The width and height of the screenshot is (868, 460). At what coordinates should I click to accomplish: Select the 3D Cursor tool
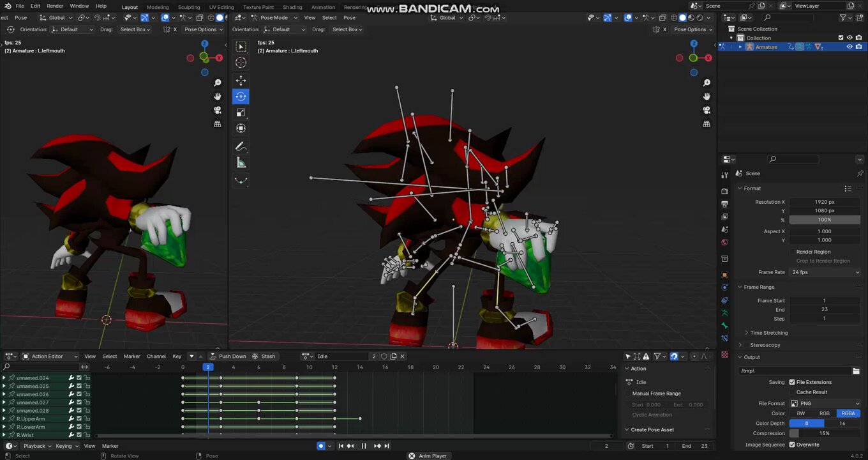241,63
